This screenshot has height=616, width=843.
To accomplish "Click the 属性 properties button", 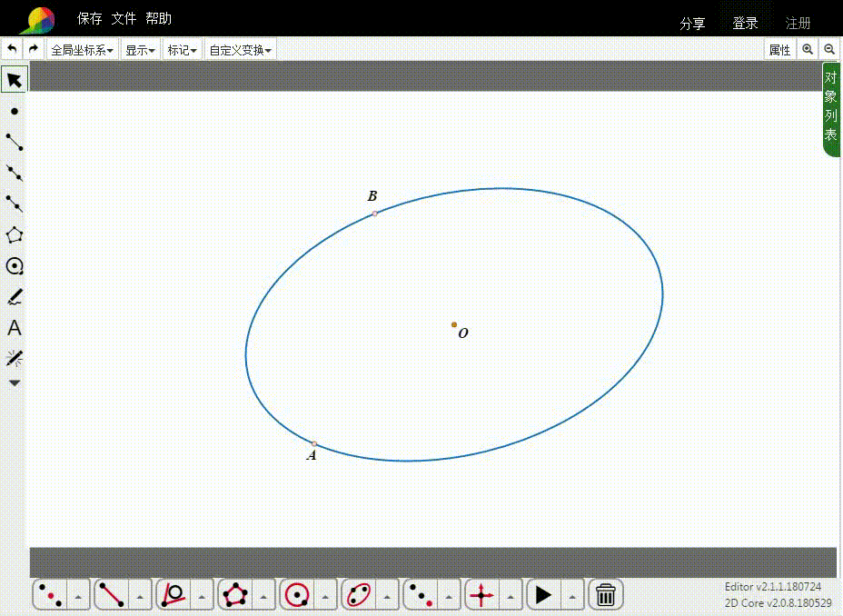I will [779, 50].
